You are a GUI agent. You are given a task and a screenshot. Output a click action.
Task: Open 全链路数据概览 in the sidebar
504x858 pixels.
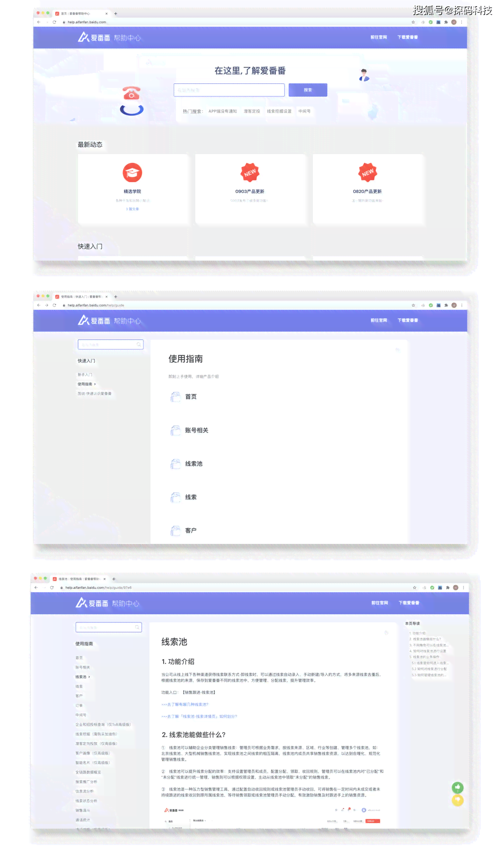[x=88, y=772]
